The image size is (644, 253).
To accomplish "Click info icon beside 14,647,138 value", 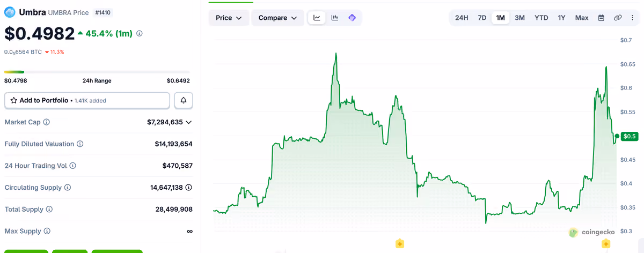I will [x=189, y=188].
